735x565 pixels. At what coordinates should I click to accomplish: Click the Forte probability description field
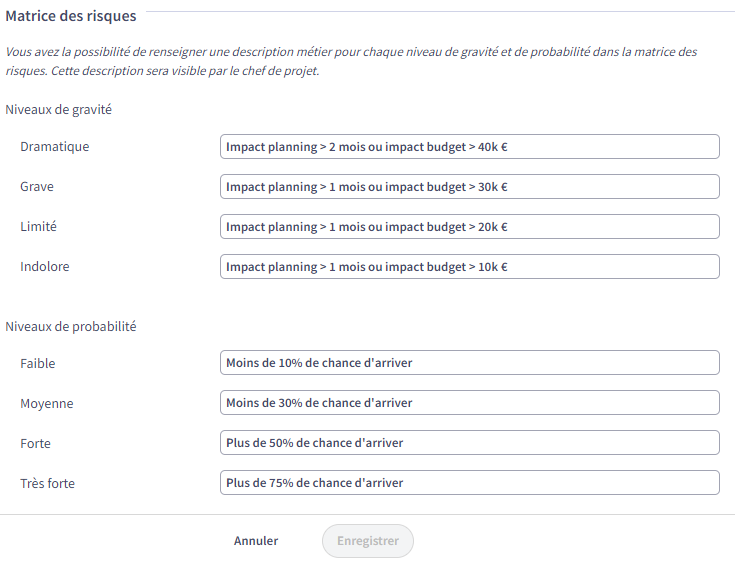470,442
